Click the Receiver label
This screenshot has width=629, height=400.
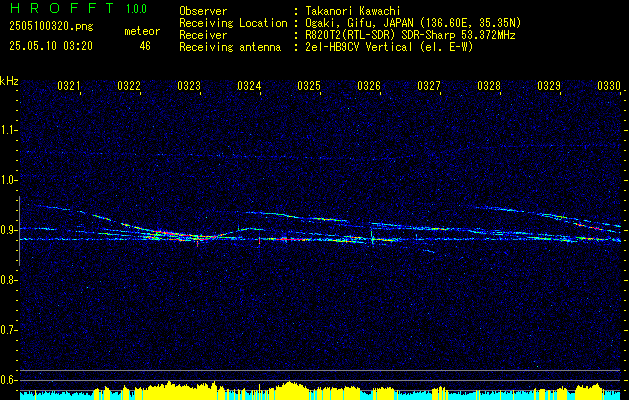click(x=203, y=35)
